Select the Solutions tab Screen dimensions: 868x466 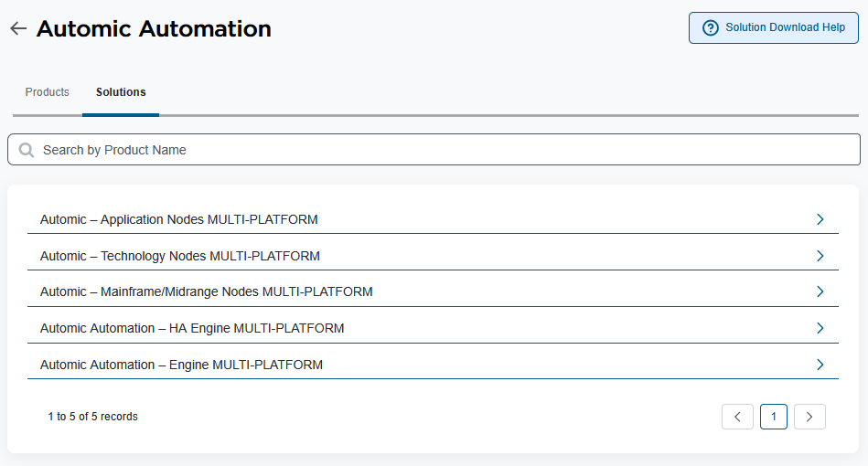[121, 91]
